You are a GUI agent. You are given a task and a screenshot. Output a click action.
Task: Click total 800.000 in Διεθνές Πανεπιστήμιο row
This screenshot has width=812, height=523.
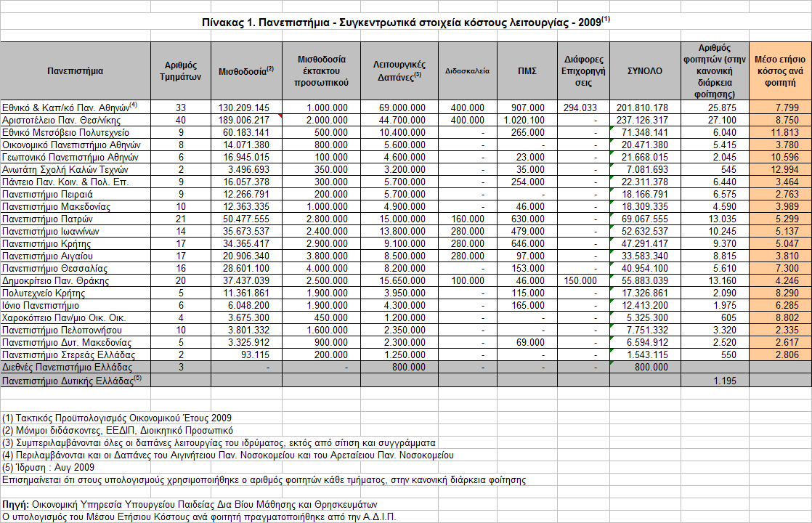[645, 368]
